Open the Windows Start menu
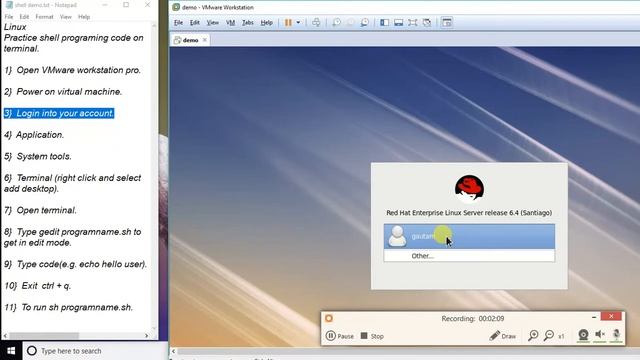The height and width of the screenshot is (360, 640). (x=11, y=351)
